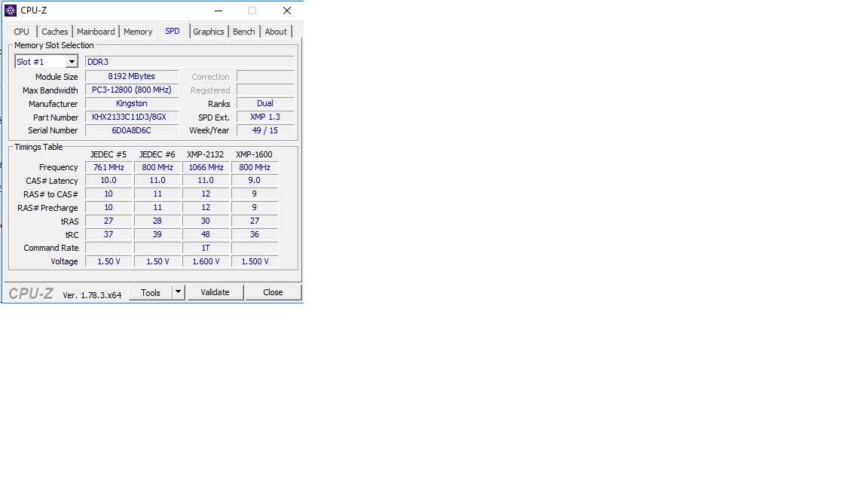Click the Command Rate 1T cell
868x488 pixels.
point(206,248)
